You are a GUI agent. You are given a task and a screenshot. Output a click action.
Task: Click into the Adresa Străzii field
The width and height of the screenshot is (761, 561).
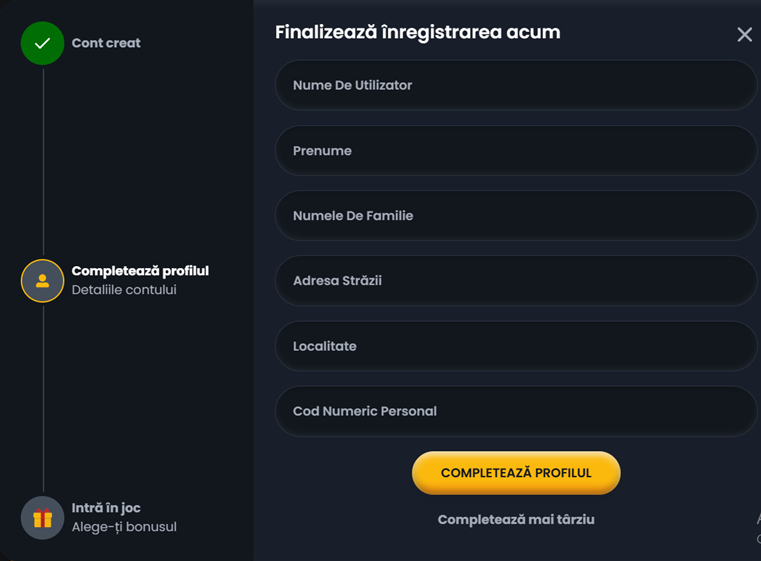515,281
